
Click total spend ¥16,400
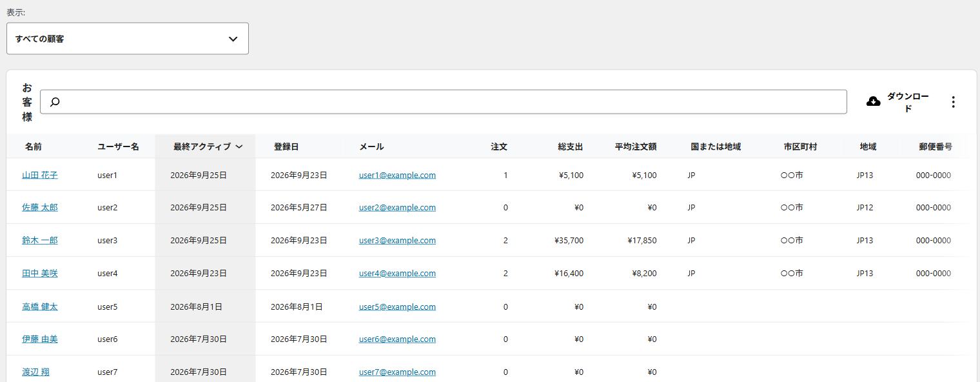point(569,273)
